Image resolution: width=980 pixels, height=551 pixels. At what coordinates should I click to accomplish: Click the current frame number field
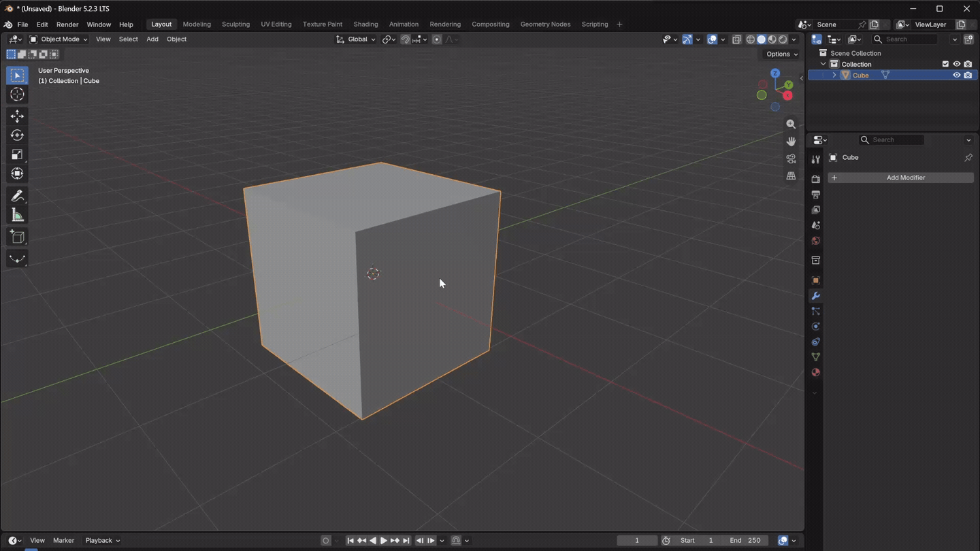(637, 541)
